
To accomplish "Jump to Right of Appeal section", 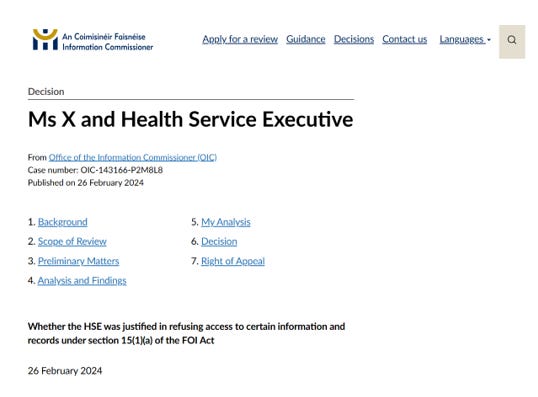I will point(233,261).
